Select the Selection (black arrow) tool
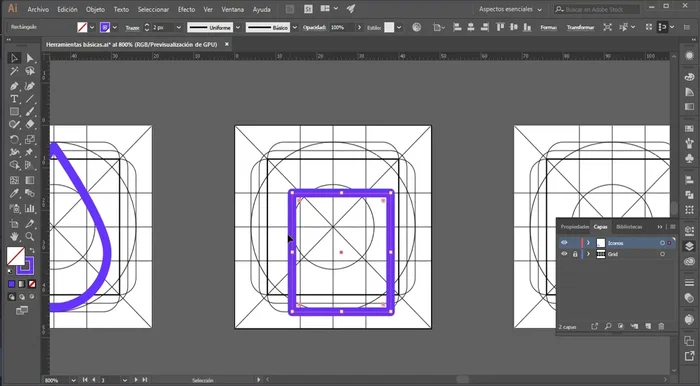This screenshot has width=700, height=386. click(14, 58)
